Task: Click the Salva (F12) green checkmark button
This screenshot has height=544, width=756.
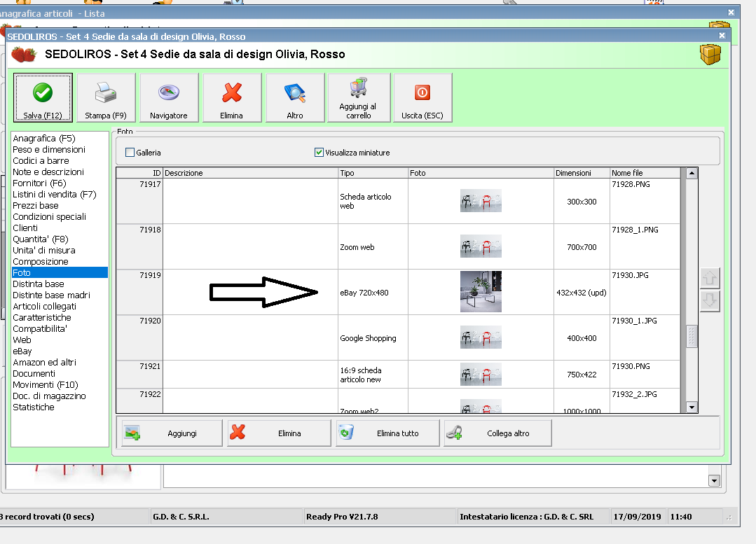Action: (x=43, y=97)
